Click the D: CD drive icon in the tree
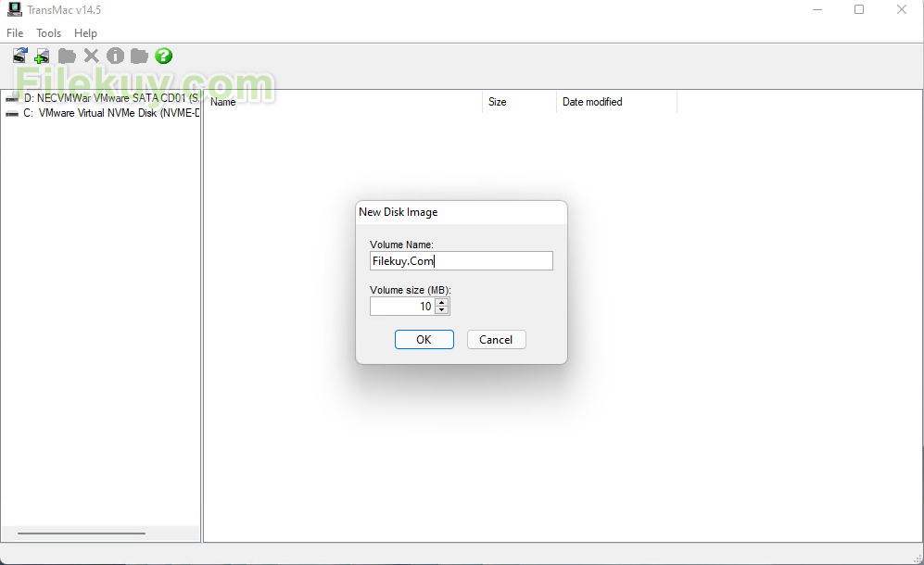Screen dimensions: 924x565 point(12,98)
